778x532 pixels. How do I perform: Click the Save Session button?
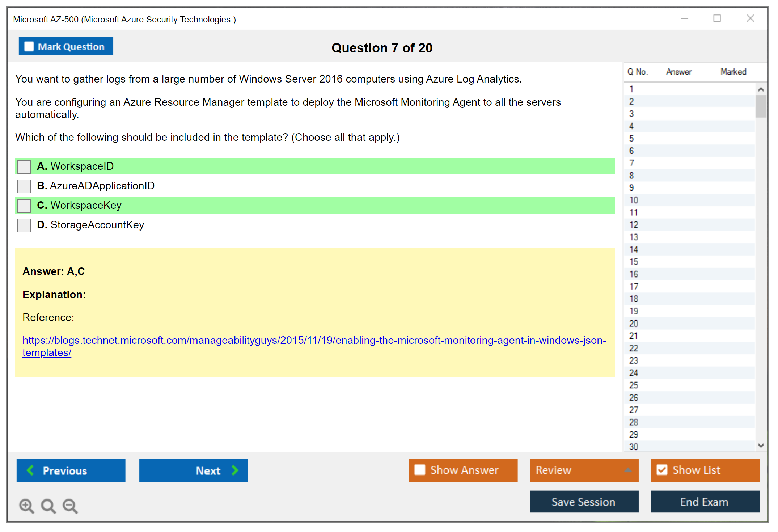(x=584, y=502)
